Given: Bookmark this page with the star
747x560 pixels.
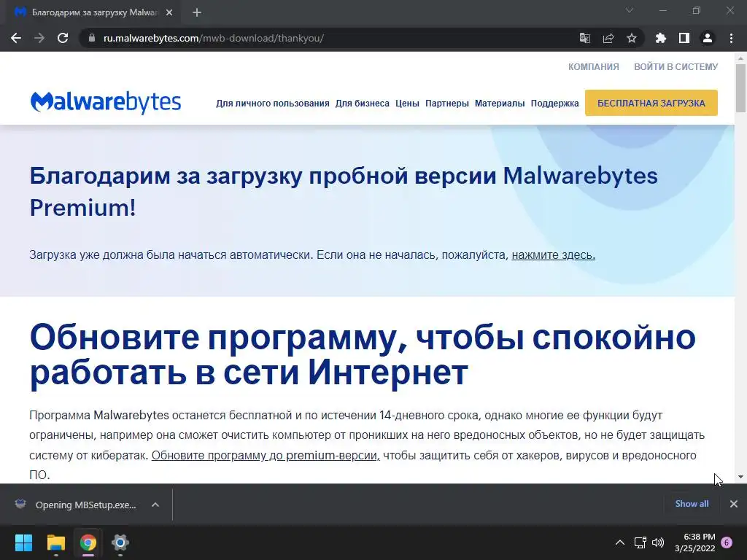Looking at the screenshot, I should tap(632, 38).
